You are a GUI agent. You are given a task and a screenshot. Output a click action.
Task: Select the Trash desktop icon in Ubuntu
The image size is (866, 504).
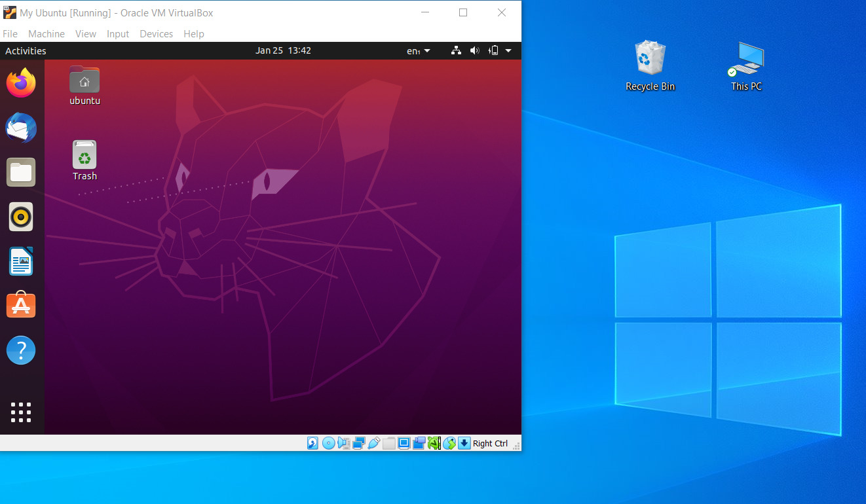pos(85,160)
